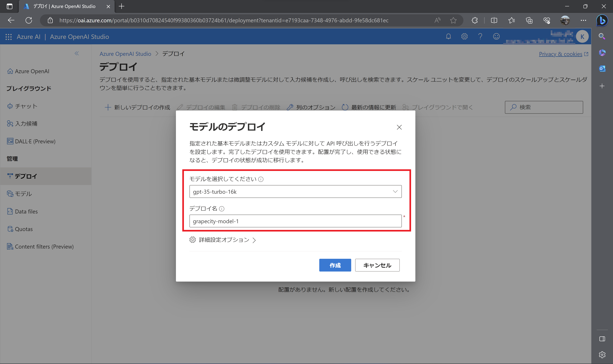Click site lock icon in address bar

pos(50,20)
